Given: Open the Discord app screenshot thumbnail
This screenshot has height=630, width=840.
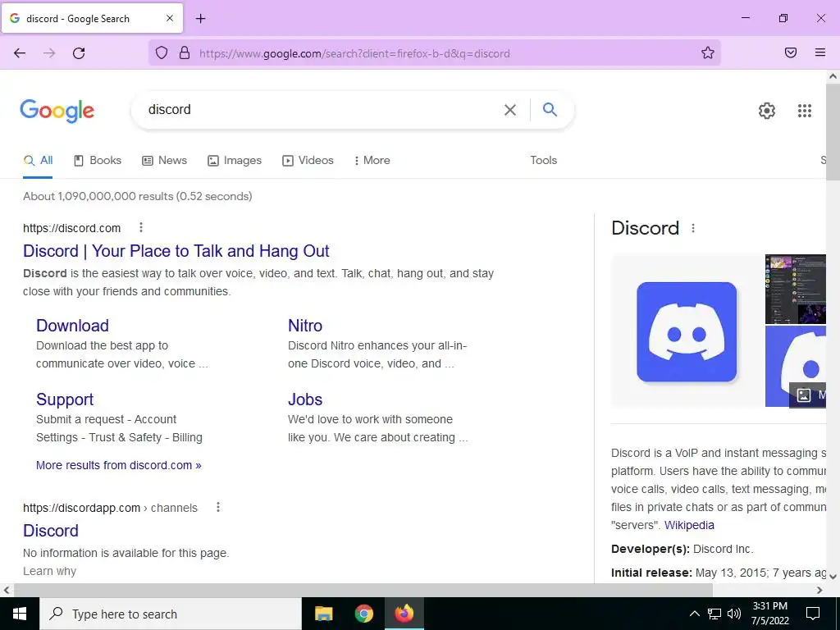Looking at the screenshot, I should click(796, 290).
